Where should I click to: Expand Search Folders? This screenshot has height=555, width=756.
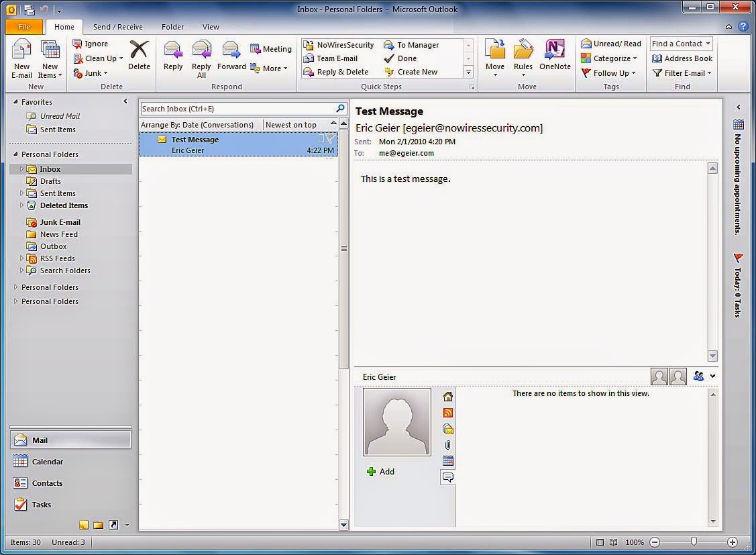coord(21,270)
